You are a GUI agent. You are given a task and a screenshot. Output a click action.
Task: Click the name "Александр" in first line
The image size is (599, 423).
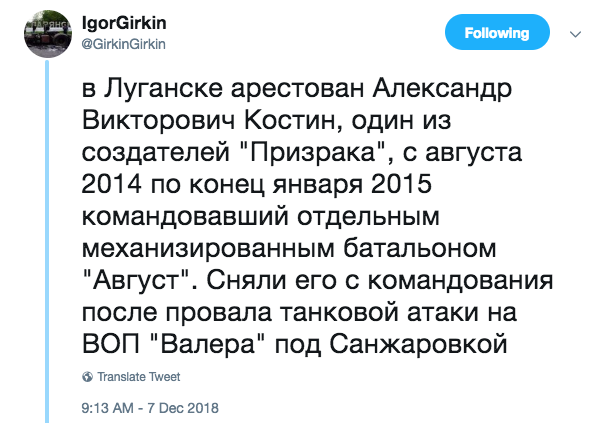click(x=442, y=89)
